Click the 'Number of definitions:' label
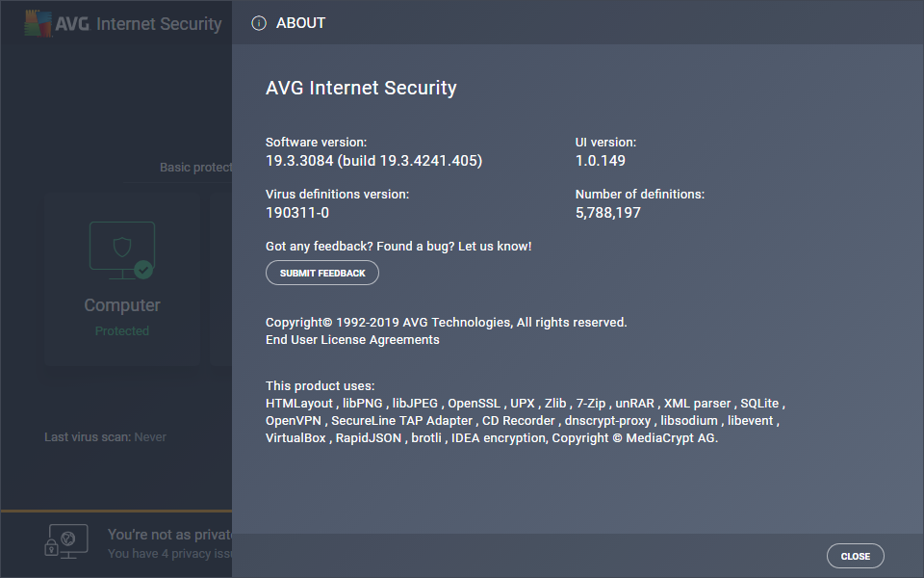 click(x=640, y=194)
